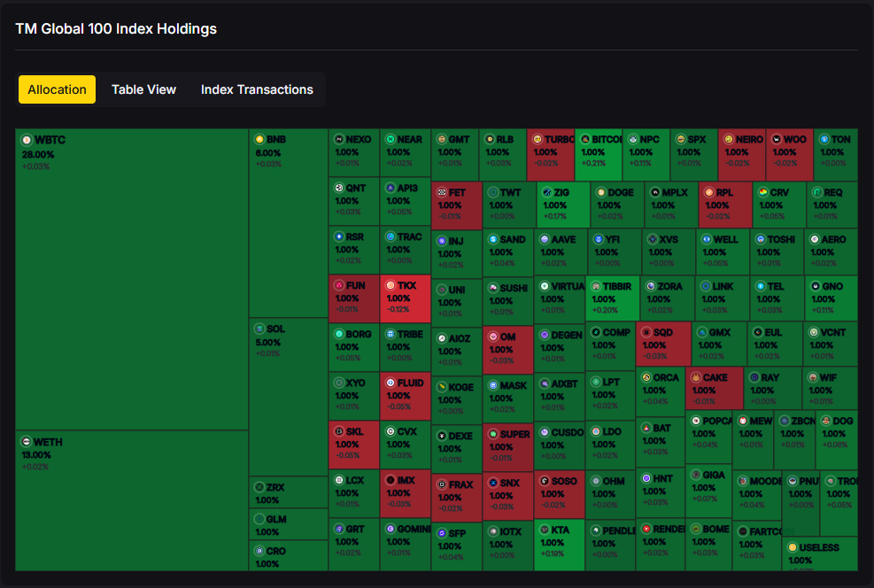This screenshot has height=588, width=874.
Task: Click the WBTC coin icon
Action: pos(27,140)
